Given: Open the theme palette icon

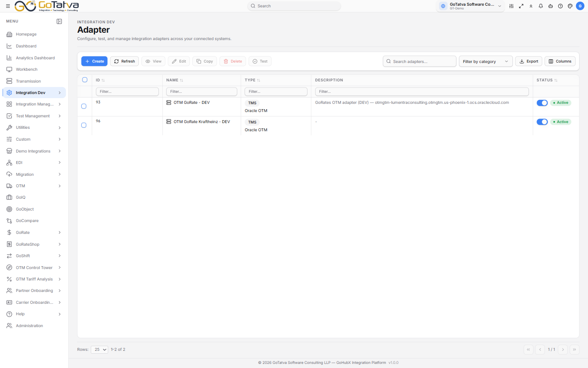Looking at the screenshot, I should (x=570, y=6).
